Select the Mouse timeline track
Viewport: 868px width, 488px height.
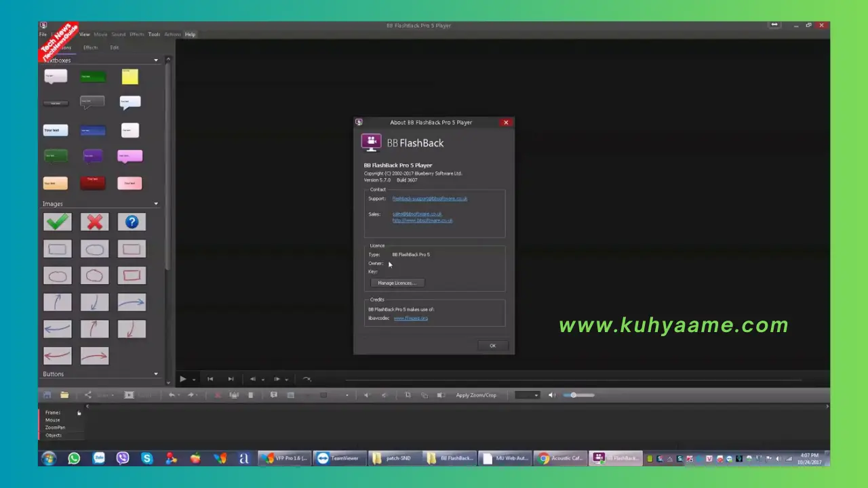pos(52,420)
